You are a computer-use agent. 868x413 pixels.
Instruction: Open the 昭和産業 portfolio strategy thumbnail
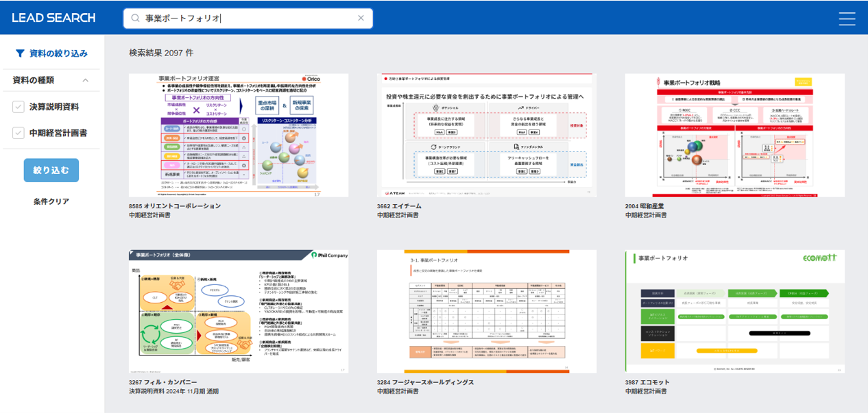click(x=735, y=136)
